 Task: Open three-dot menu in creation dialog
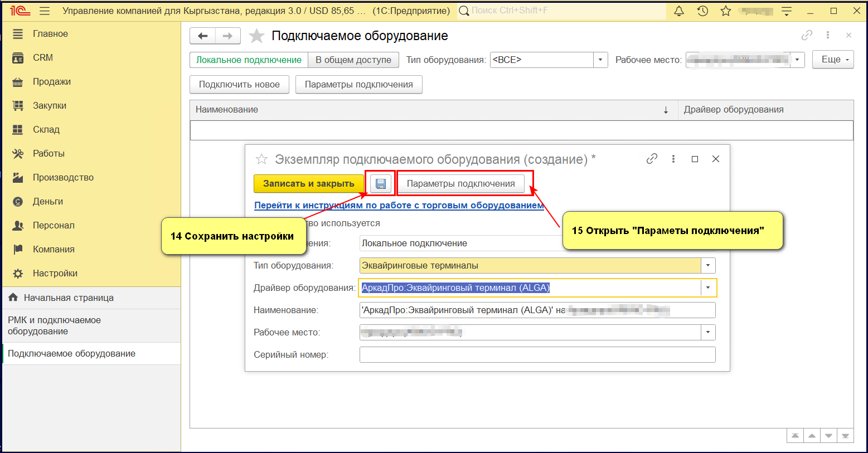(673, 159)
